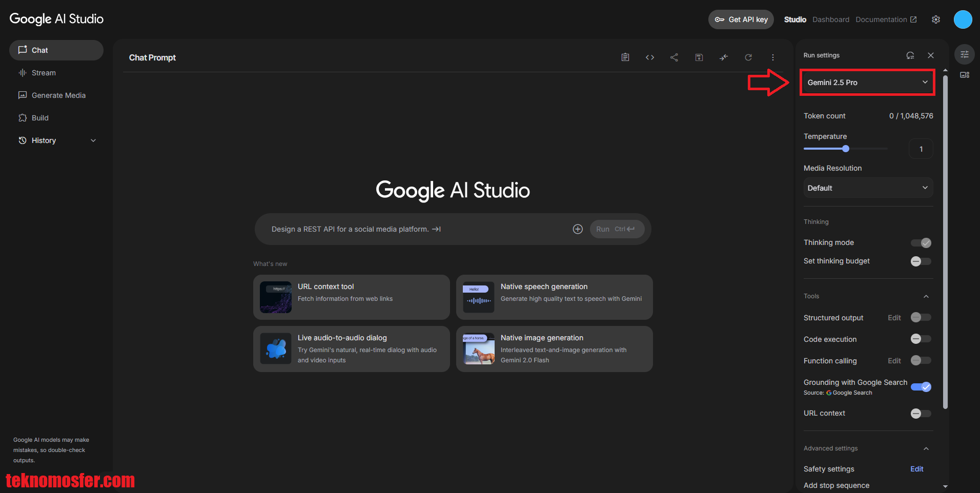Click the blue account avatar
The width and height of the screenshot is (980, 493).
pyautogui.click(x=963, y=19)
